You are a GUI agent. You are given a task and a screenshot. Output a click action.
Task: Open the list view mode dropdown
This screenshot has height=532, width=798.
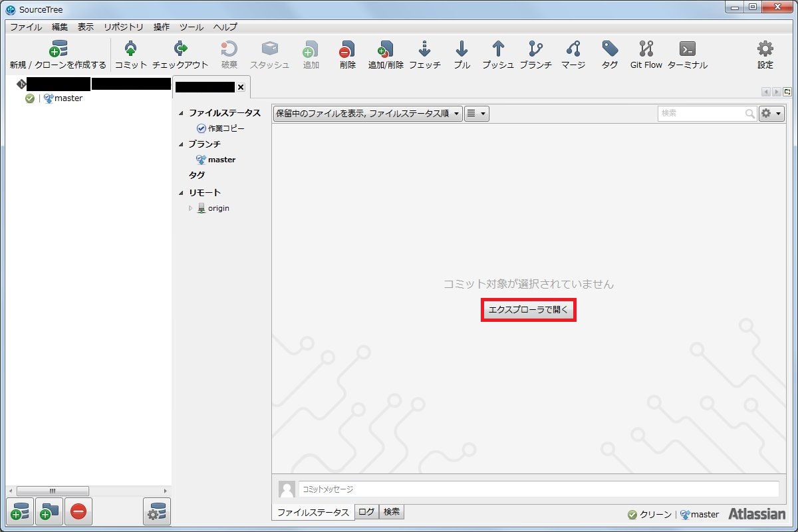[476, 114]
